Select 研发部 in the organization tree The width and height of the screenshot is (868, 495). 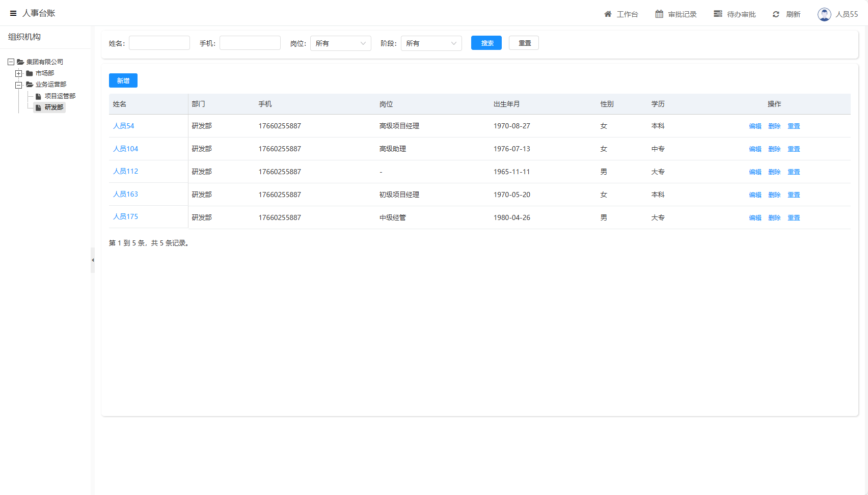coord(53,107)
